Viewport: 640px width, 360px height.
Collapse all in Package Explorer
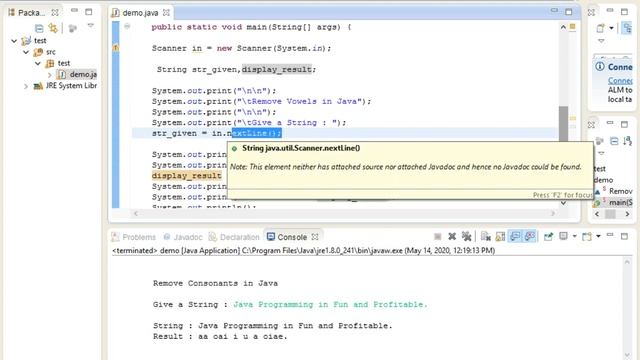tap(39, 28)
